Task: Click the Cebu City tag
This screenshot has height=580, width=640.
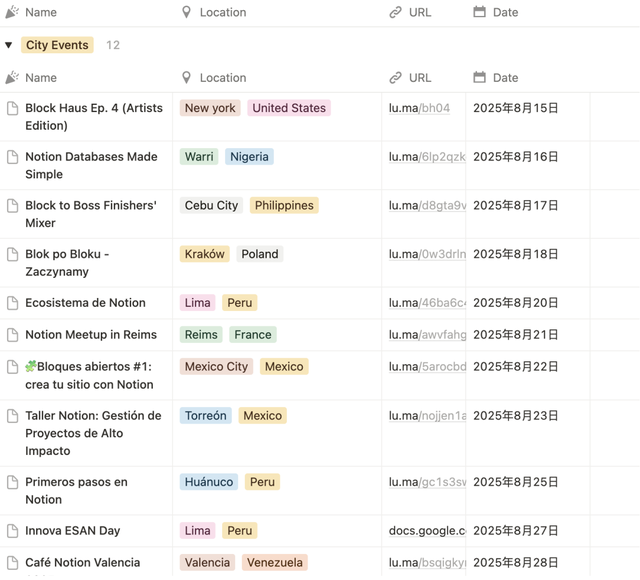Action: coord(211,206)
